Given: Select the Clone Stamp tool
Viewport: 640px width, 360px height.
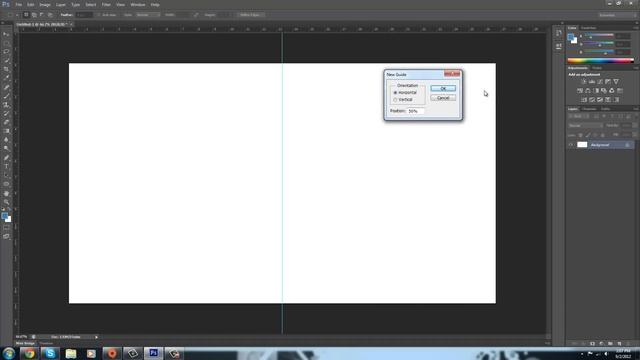Looking at the screenshot, I should (6, 105).
